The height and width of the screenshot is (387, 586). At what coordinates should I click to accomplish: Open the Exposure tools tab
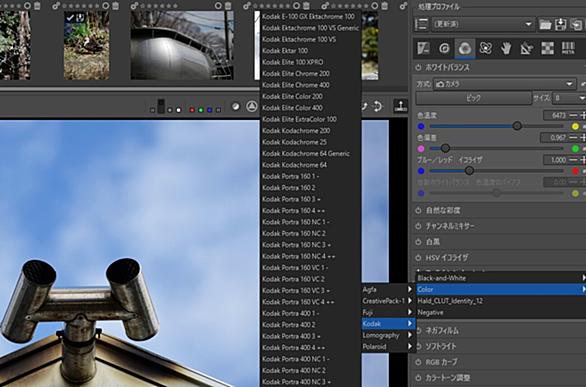click(x=423, y=48)
